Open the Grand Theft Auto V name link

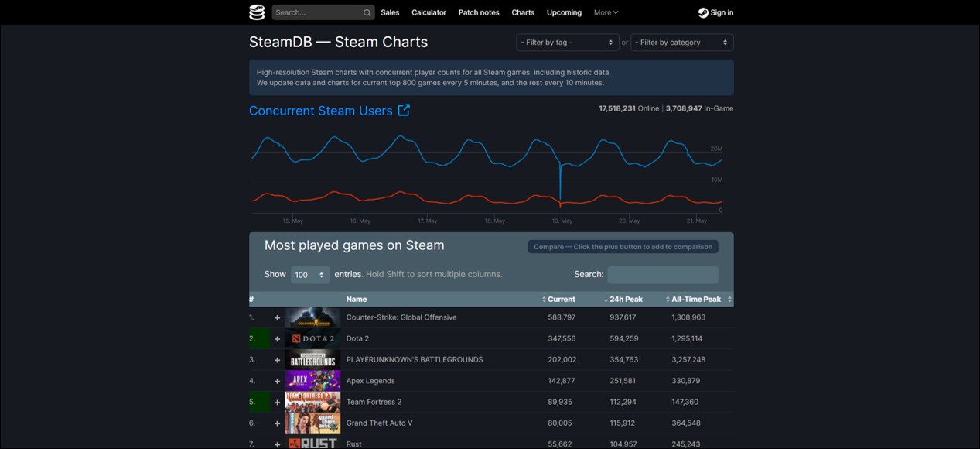point(380,423)
